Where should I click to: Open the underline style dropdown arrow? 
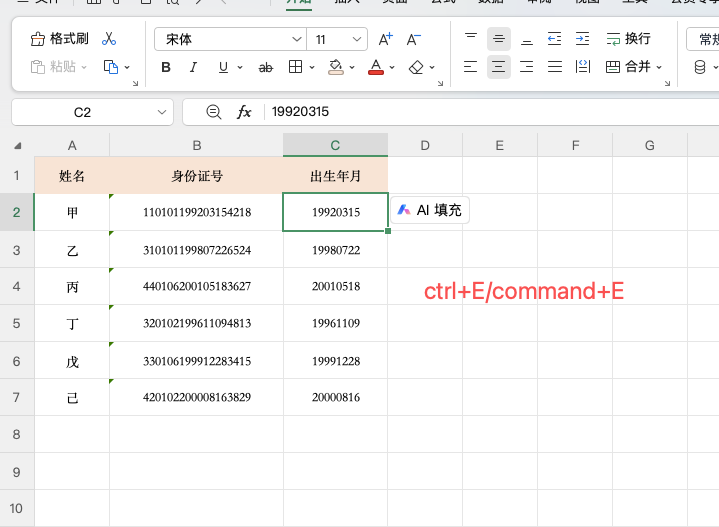pos(240,67)
